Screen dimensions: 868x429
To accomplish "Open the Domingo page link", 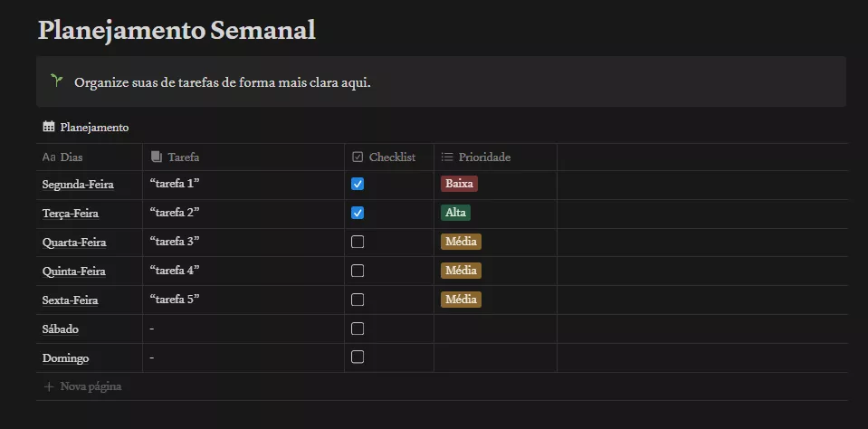I will (x=66, y=357).
